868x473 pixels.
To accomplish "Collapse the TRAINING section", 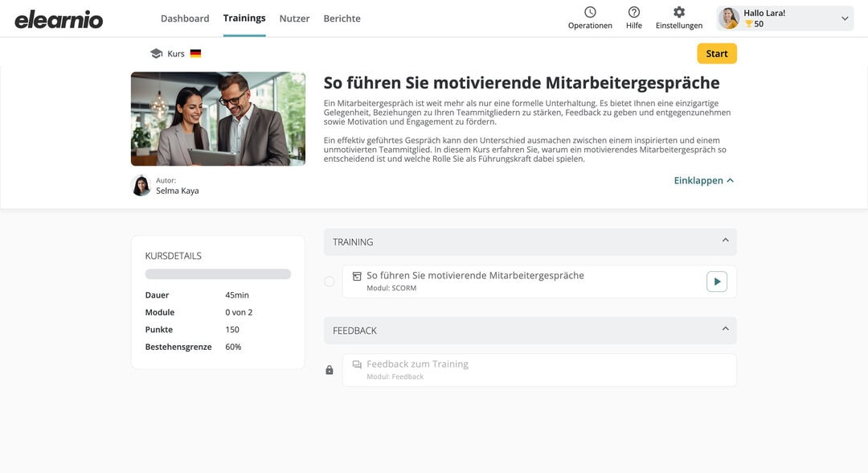I will pos(725,241).
